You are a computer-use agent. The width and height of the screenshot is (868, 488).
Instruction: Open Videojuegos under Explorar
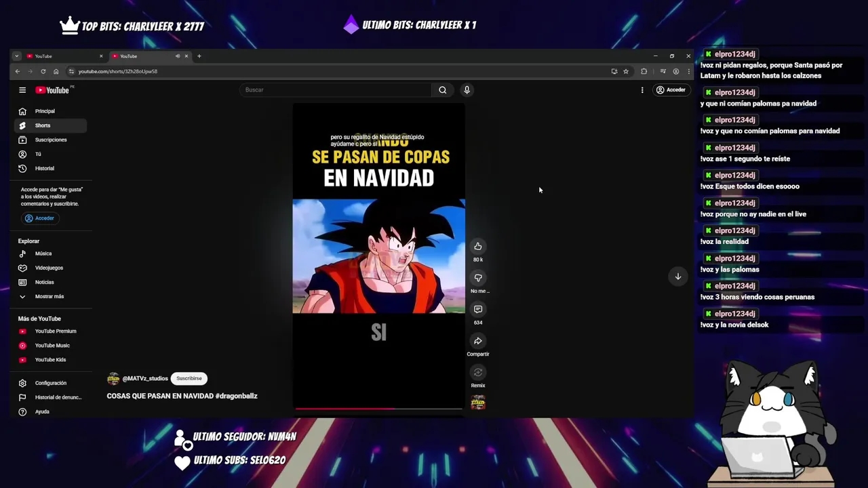tap(50, 268)
